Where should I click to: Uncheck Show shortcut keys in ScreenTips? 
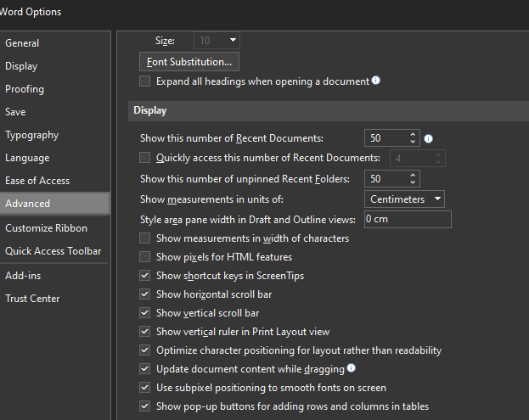(144, 276)
